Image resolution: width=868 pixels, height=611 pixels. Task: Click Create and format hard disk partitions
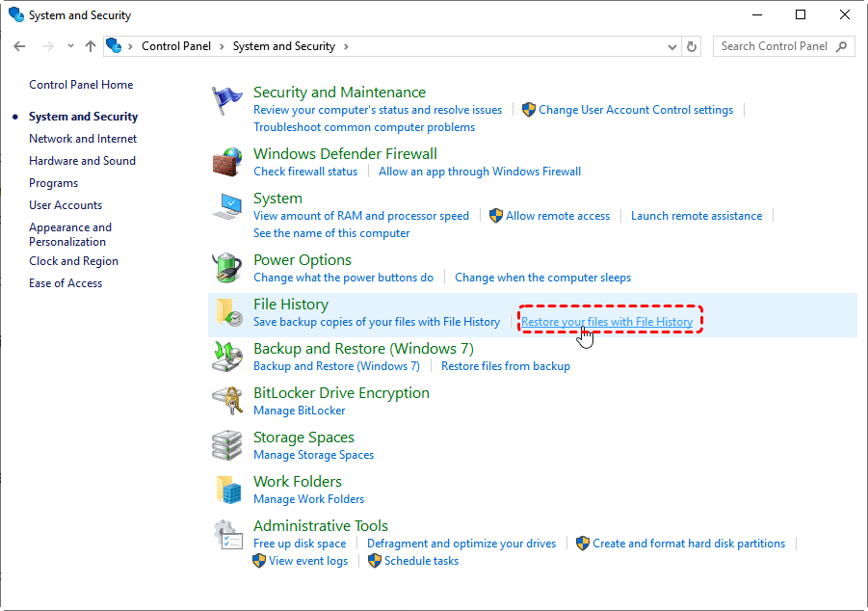pos(689,544)
